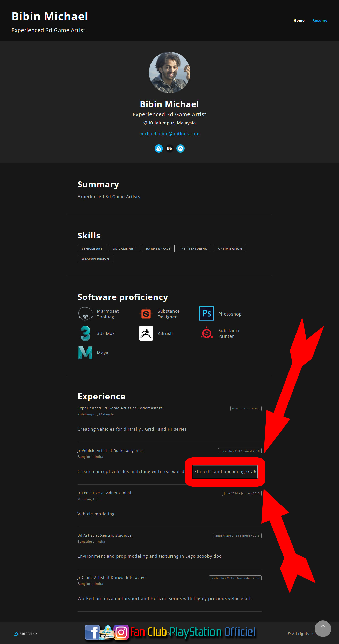Image resolution: width=339 pixels, height=644 pixels.
Task: Click the Mumbai, India location text
Action: click(x=89, y=499)
